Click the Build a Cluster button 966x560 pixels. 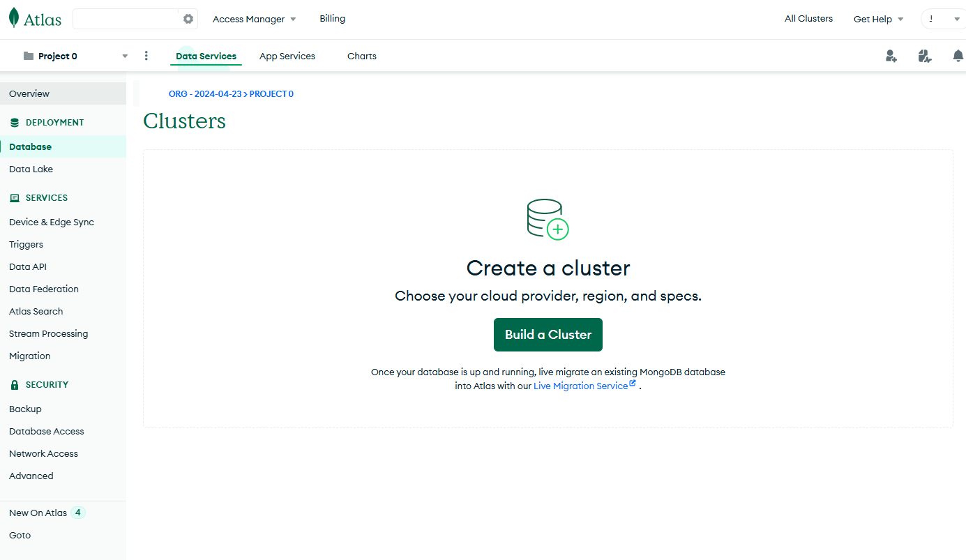[x=548, y=335]
